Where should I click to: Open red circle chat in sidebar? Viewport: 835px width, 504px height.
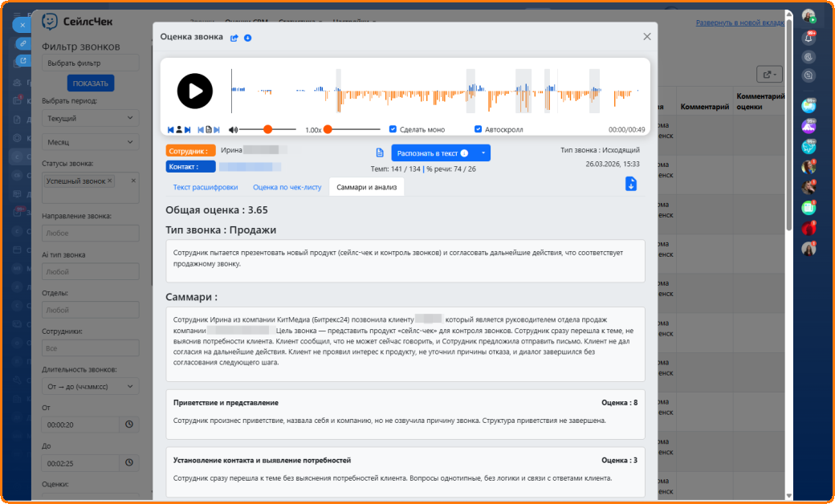click(x=809, y=228)
